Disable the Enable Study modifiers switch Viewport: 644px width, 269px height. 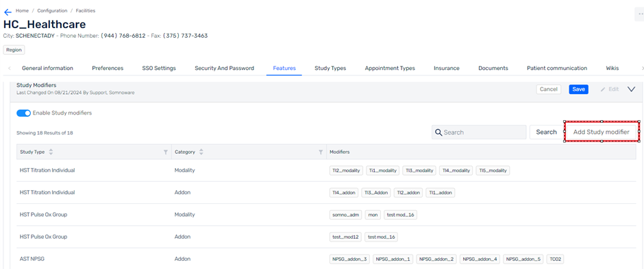click(23, 113)
